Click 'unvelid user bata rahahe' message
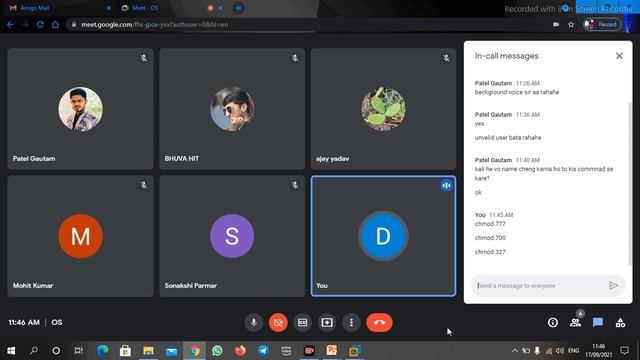Screen dimensions: 640x360 [x=508, y=138]
